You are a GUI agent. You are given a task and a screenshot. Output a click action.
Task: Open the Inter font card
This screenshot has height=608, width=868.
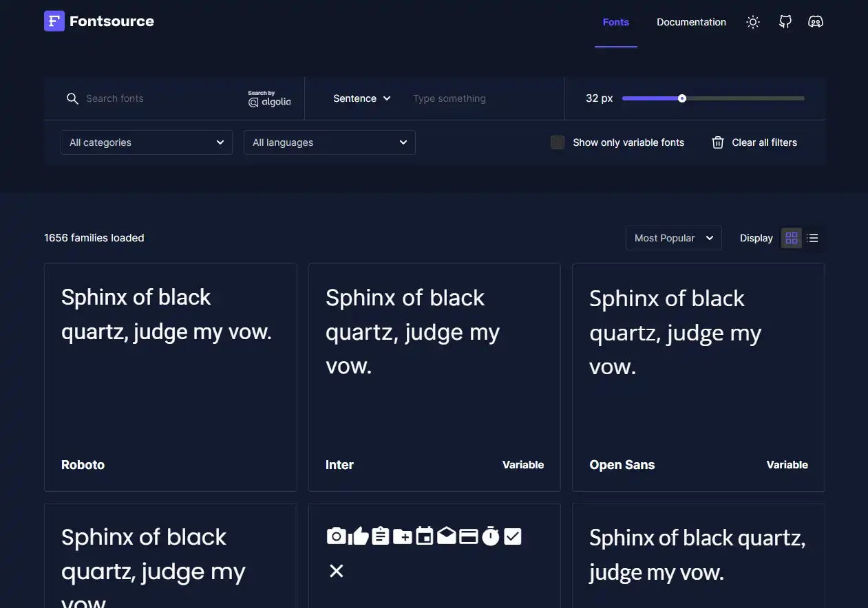point(434,378)
